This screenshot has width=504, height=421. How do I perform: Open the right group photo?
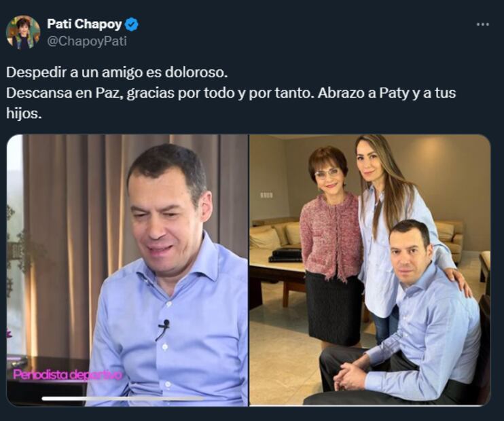click(x=370, y=270)
